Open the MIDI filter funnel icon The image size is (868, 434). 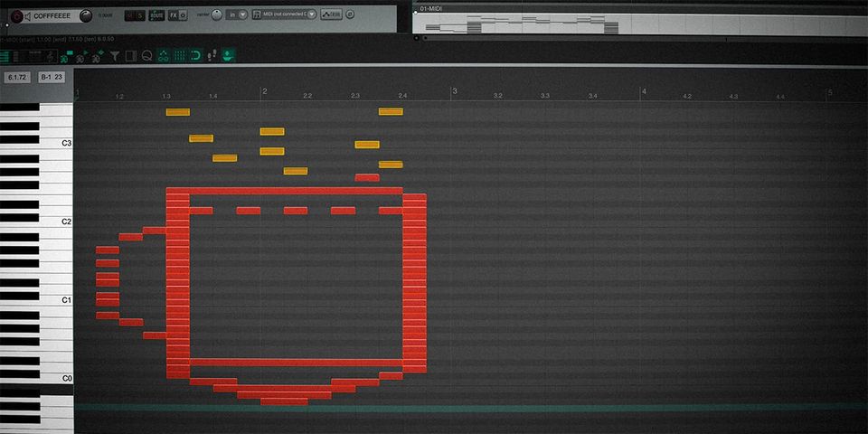(115, 56)
